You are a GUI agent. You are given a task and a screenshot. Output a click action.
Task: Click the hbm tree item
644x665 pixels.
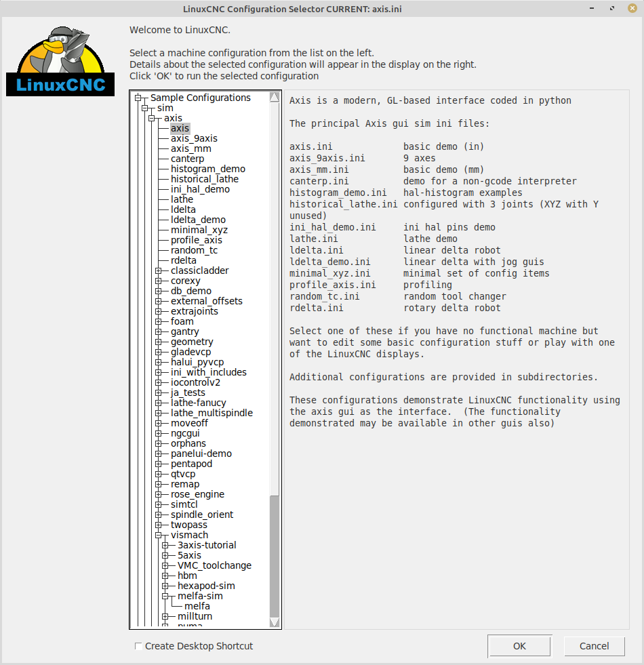pyautogui.click(x=187, y=576)
